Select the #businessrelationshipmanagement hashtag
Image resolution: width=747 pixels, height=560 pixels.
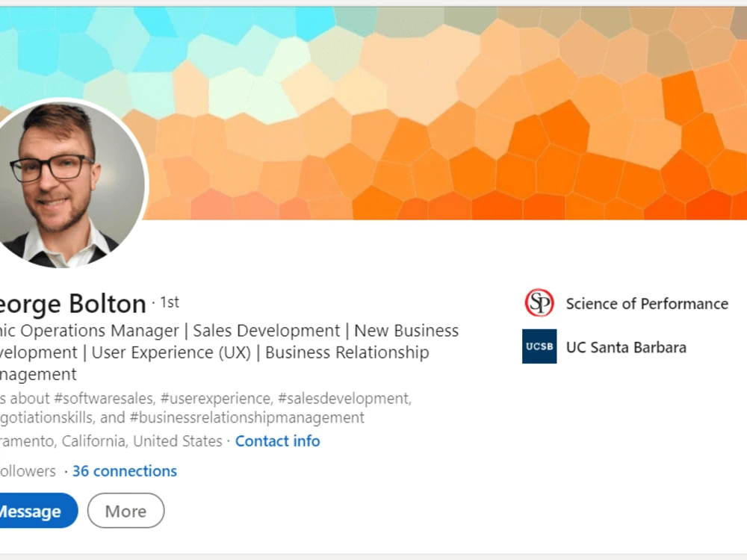247,417
